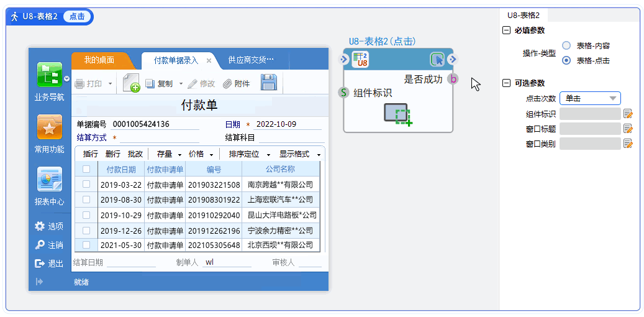This screenshot has width=644, height=317.
Task: Click the save floppy disk icon
Action: [x=268, y=83]
